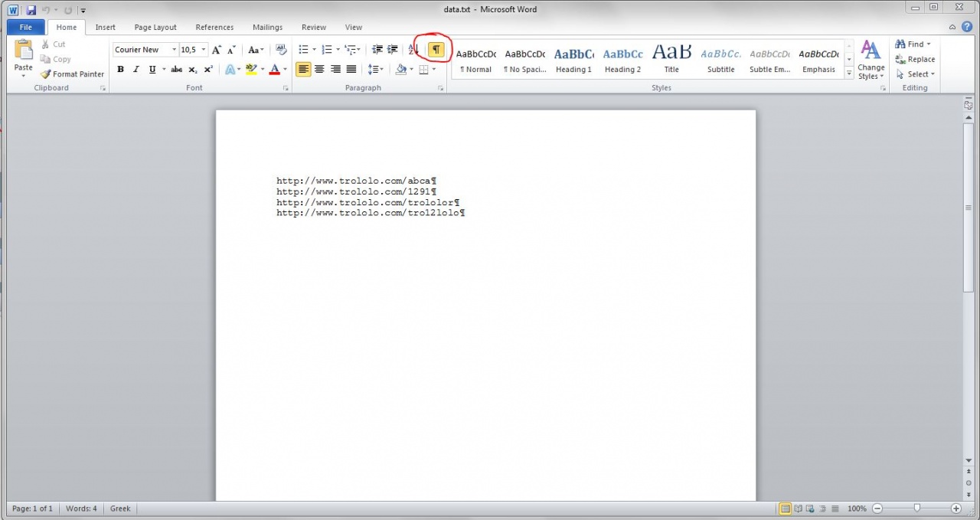Image resolution: width=980 pixels, height=520 pixels.
Task: Click the Clear Formatting icon
Action: [x=281, y=50]
